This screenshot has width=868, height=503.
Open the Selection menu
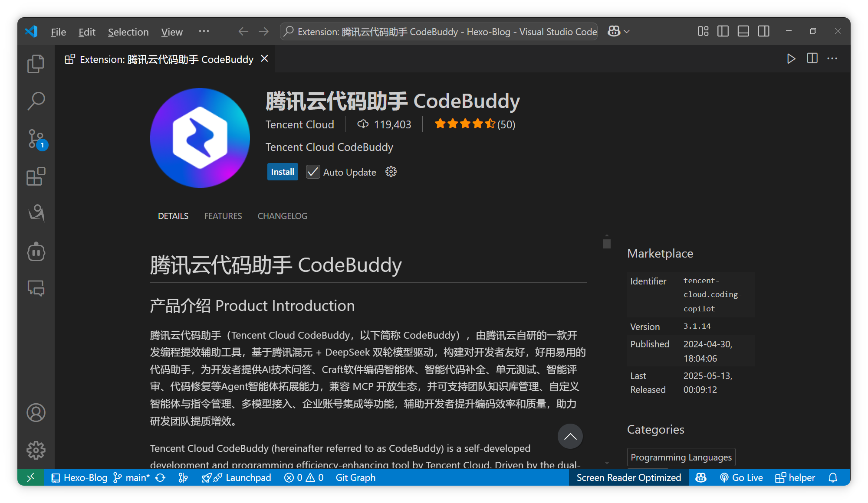[x=128, y=32]
